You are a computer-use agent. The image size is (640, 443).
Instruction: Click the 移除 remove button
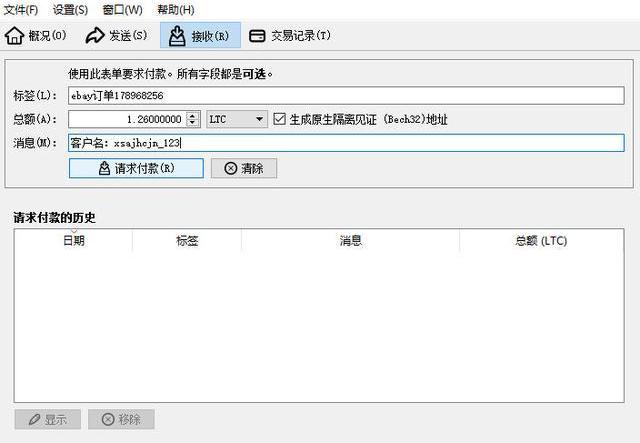click(x=121, y=419)
